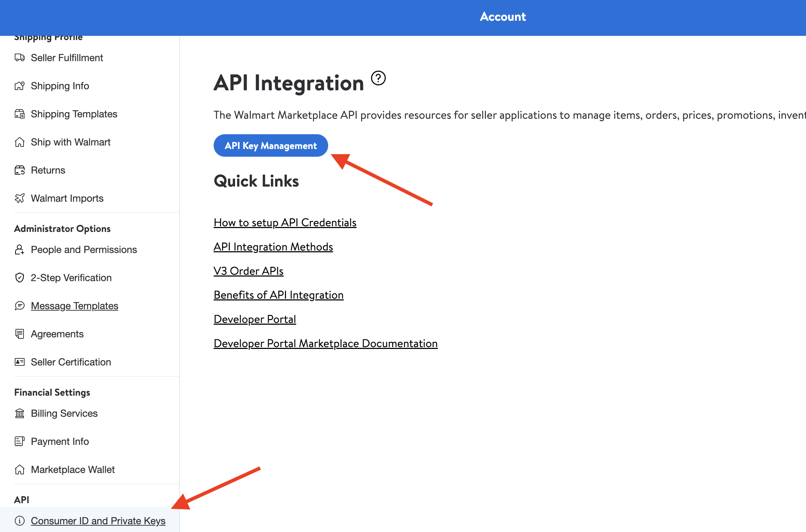The width and height of the screenshot is (806, 532).
Task: Open API Integration Methods link
Action: coord(273,247)
